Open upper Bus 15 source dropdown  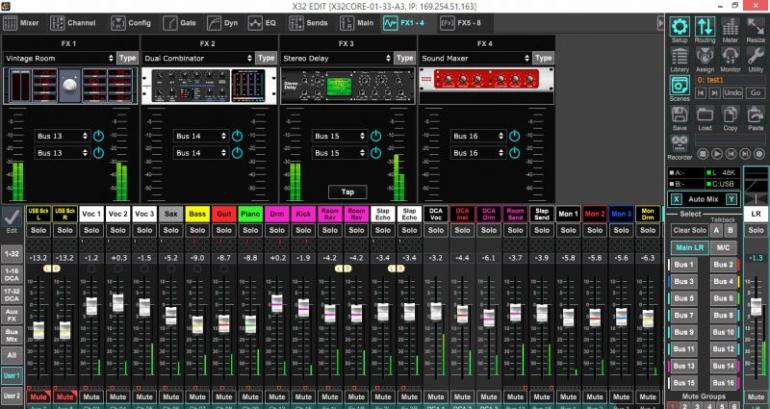click(x=339, y=136)
